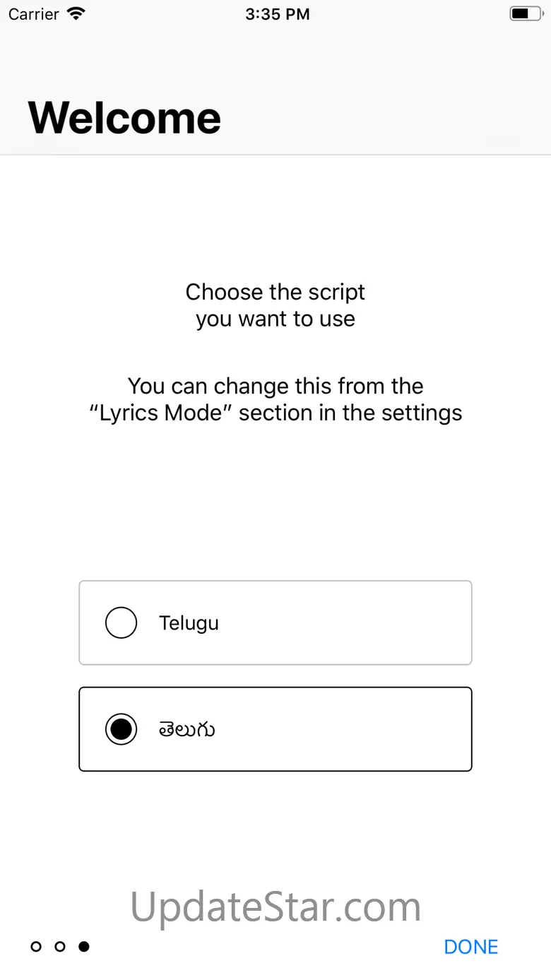
Task: Tap the "You can change this from the" line
Action: 275,386
